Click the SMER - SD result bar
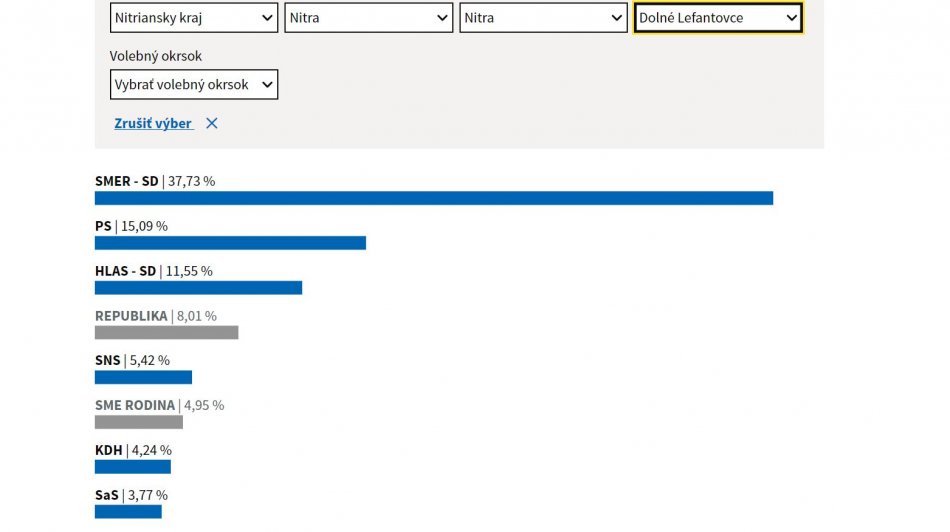 [433, 198]
